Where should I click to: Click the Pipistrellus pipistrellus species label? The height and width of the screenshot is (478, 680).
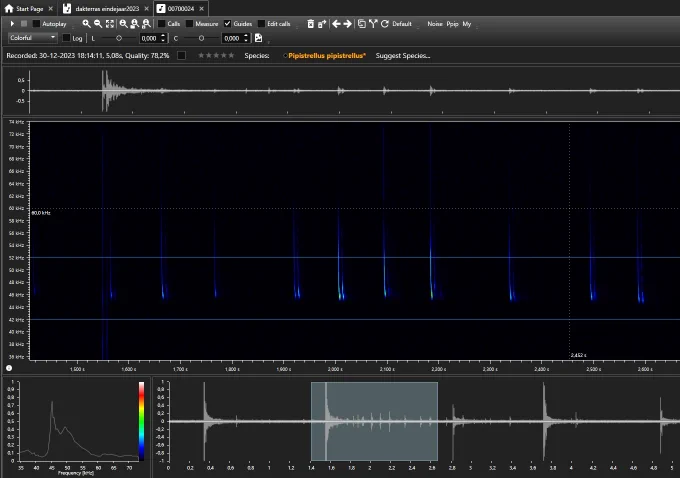click(327, 56)
